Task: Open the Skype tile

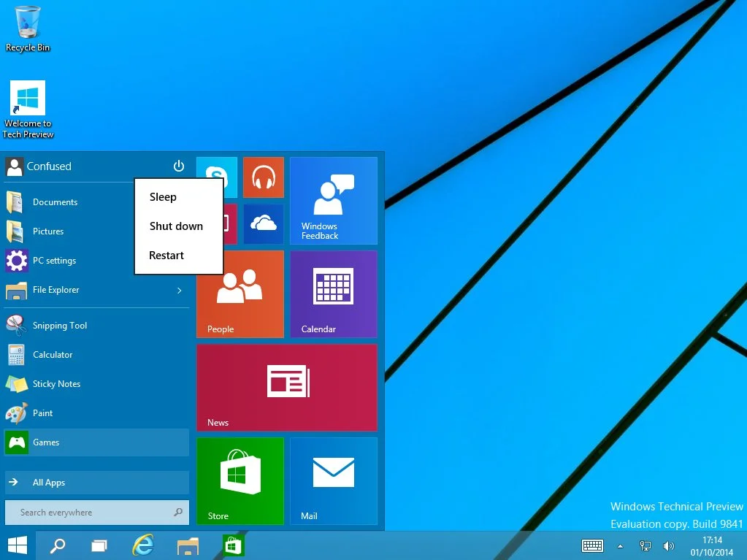Action: pos(217,177)
